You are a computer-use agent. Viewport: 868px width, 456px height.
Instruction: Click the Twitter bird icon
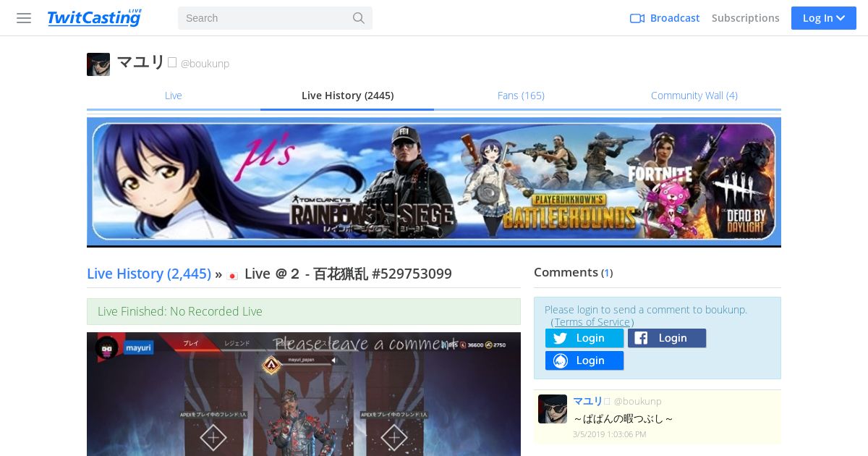(560, 338)
